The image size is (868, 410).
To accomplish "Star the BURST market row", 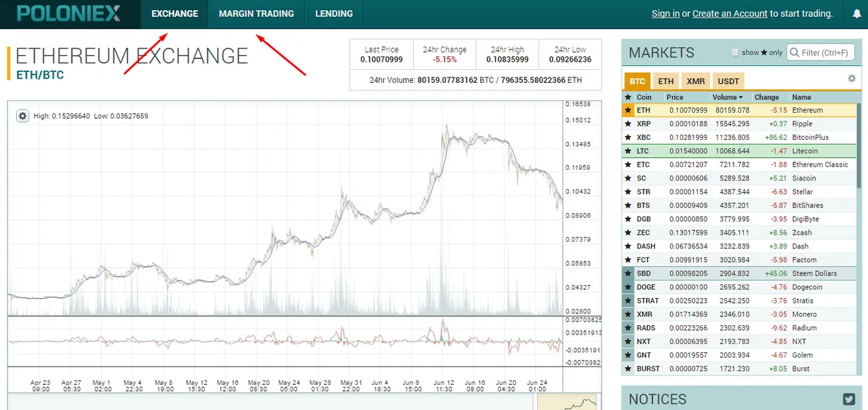I will (x=628, y=369).
